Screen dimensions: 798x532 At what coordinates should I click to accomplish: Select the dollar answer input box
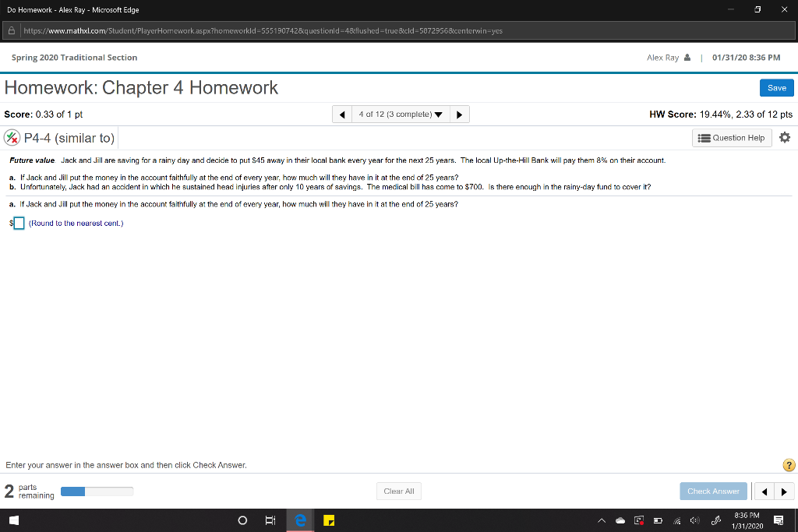[x=19, y=224]
